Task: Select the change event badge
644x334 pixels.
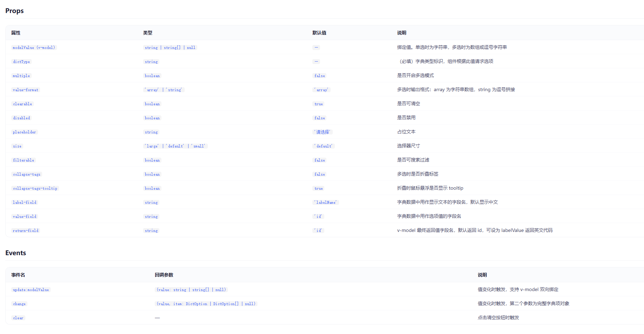Action: pos(19,304)
